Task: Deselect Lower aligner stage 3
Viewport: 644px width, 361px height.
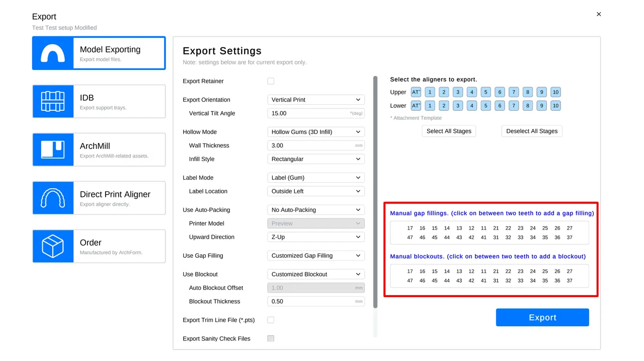Action: (x=457, y=106)
